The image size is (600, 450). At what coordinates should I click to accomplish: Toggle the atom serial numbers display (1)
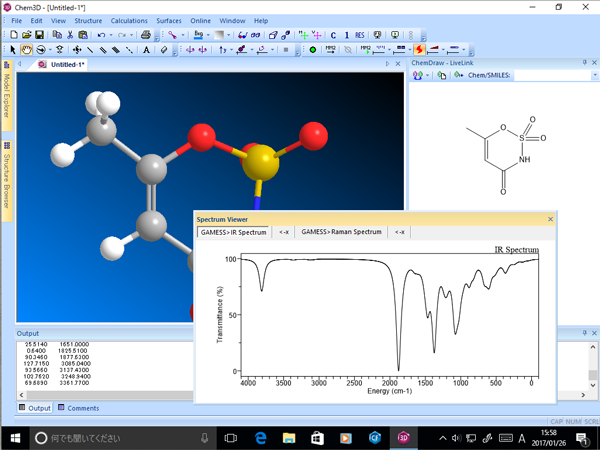click(346, 35)
